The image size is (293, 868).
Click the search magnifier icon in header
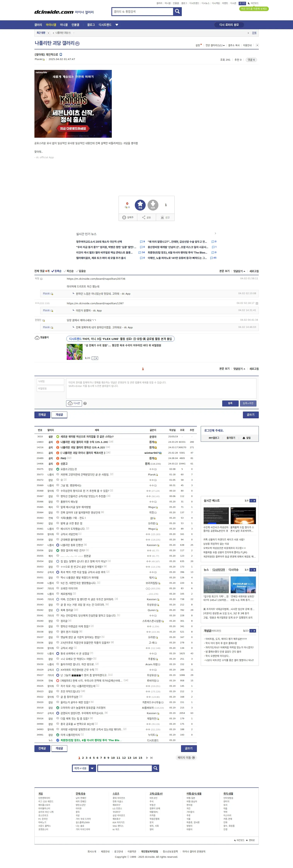(x=177, y=12)
